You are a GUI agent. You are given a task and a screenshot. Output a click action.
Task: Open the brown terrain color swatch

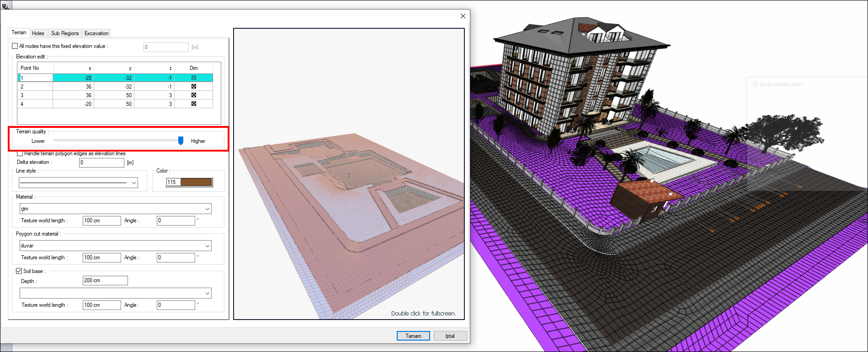coord(196,182)
